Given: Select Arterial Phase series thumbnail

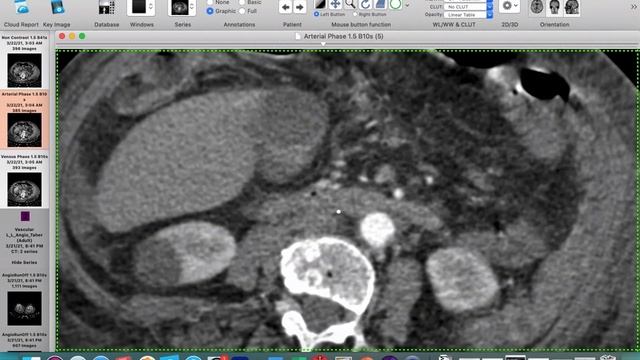Looking at the screenshot, I should (x=24, y=130).
